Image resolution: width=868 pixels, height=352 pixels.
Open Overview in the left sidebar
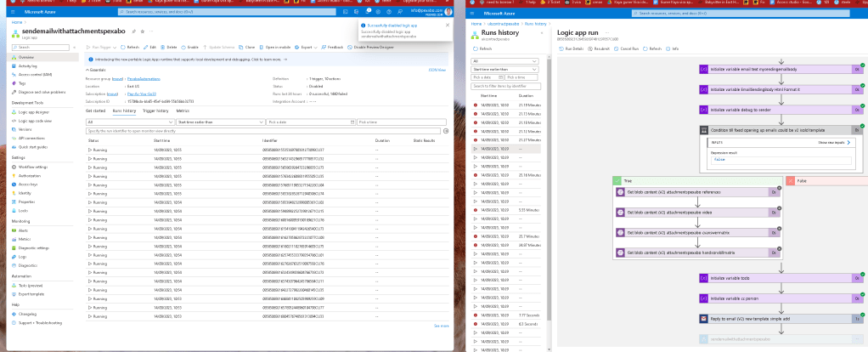26,57
